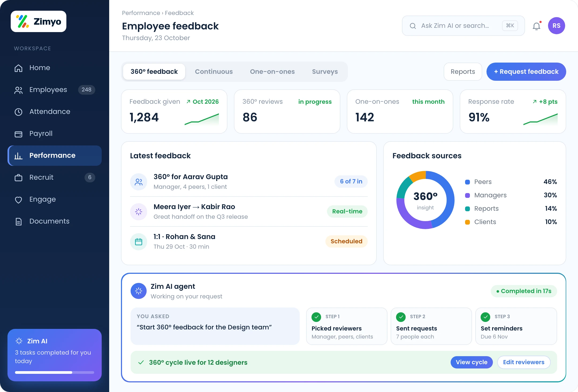Focus the Ask Zim AI search field
578x392 pixels.
463,26
